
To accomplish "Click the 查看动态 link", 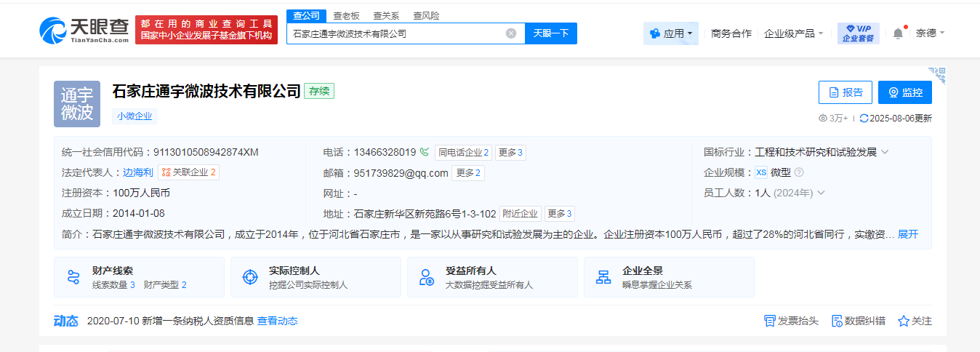I will pos(278,321).
